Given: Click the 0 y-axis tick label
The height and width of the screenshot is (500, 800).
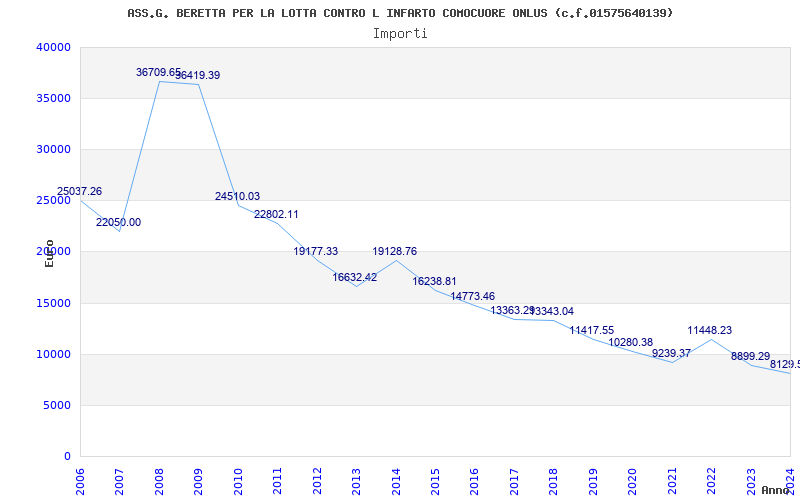Looking at the screenshot, I should click(67, 457).
